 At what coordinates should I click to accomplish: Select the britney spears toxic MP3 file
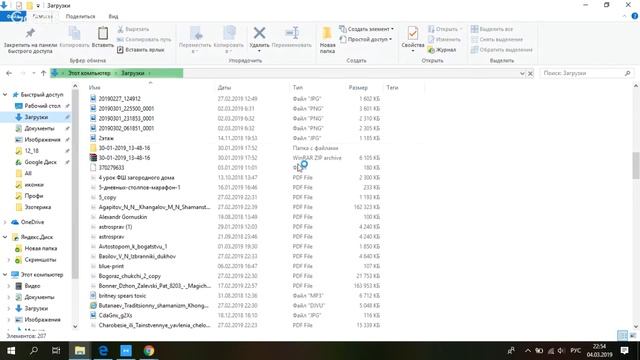point(122,296)
